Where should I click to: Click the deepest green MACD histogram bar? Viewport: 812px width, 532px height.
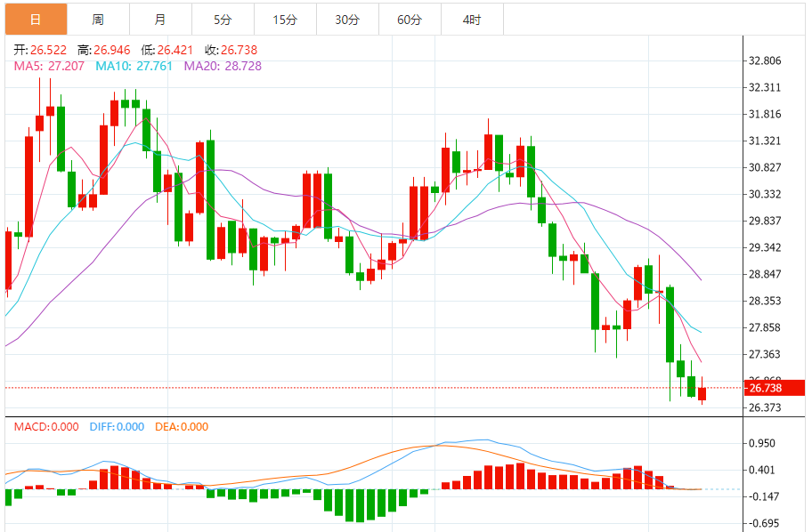coord(360,505)
